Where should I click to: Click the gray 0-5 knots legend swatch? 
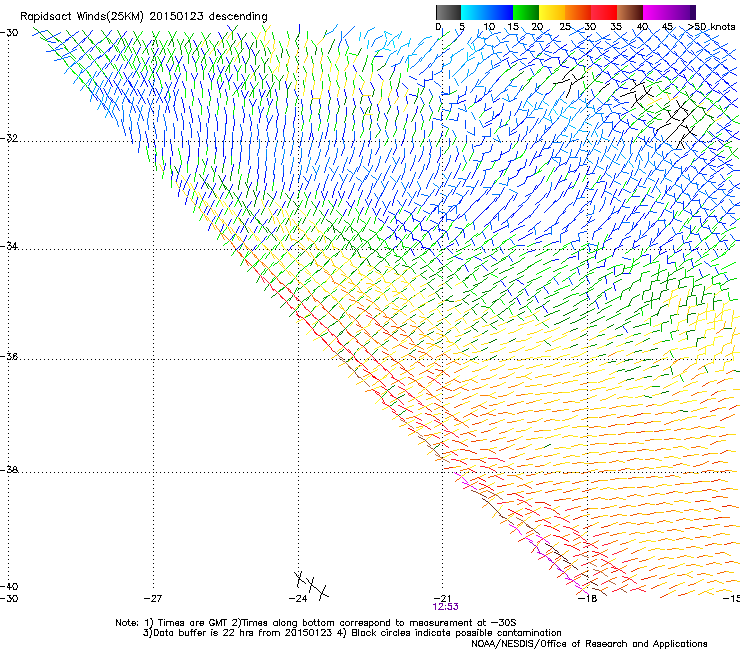click(x=448, y=12)
